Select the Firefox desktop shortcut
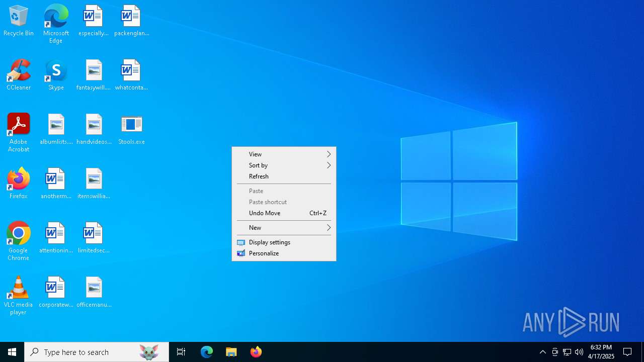Screen dimensions: 644x362 (19, 184)
